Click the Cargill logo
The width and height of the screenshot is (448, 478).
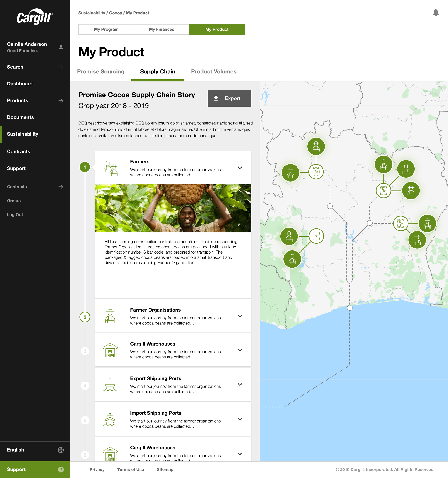point(35,17)
